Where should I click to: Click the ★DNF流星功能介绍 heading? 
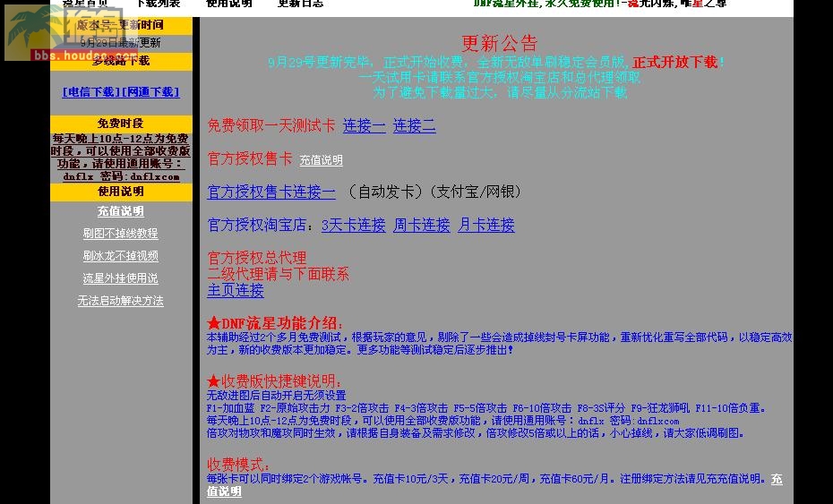click(x=274, y=323)
